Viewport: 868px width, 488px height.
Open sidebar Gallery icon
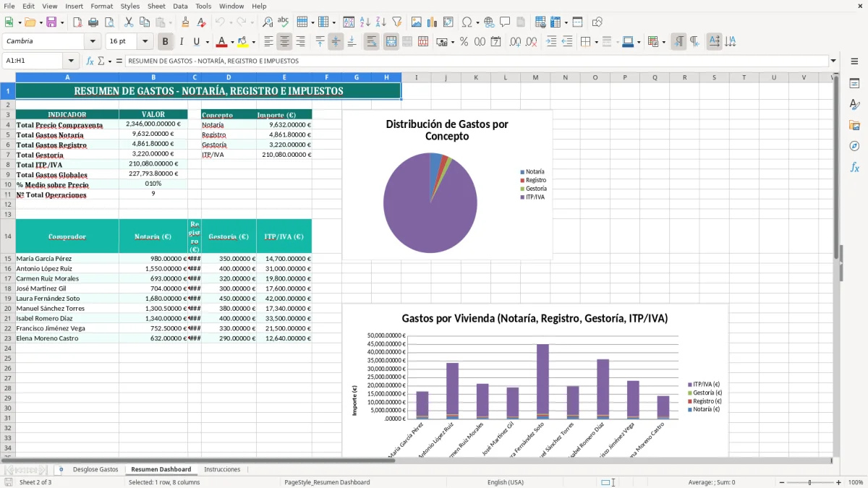click(854, 125)
